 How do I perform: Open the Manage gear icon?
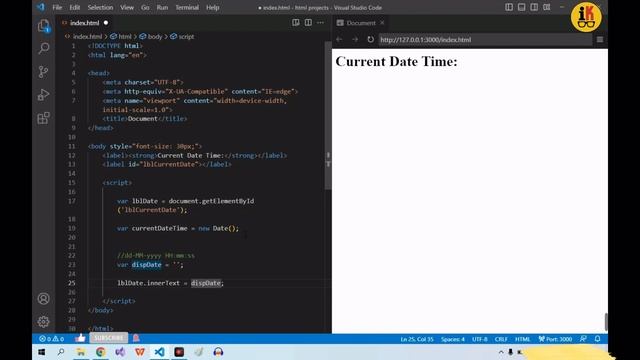click(43, 322)
